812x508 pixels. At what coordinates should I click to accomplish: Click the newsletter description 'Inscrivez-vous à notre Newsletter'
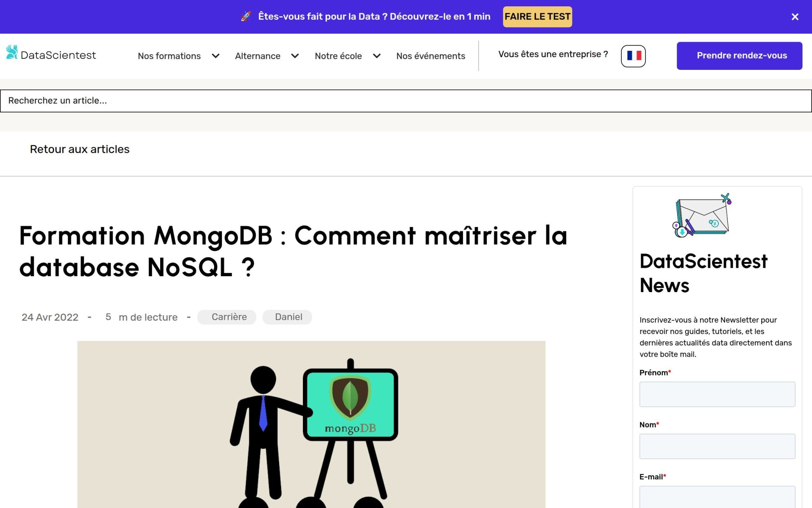click(x=716, y=337)
